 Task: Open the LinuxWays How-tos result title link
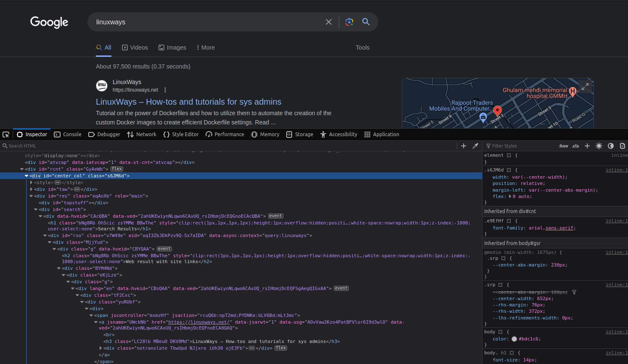(x=189, y=102)
